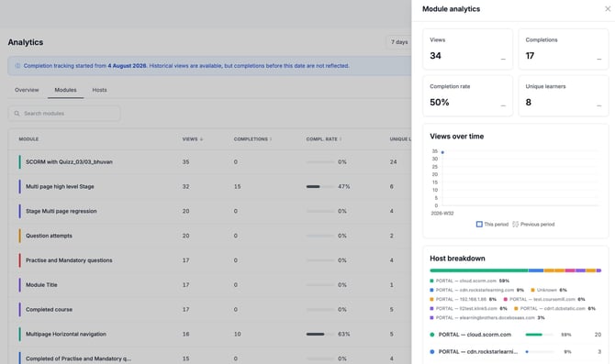The height and width of the screenshot is (364, 615).
Task: Toggle This period legend checkbox
Action: [479, 224]
